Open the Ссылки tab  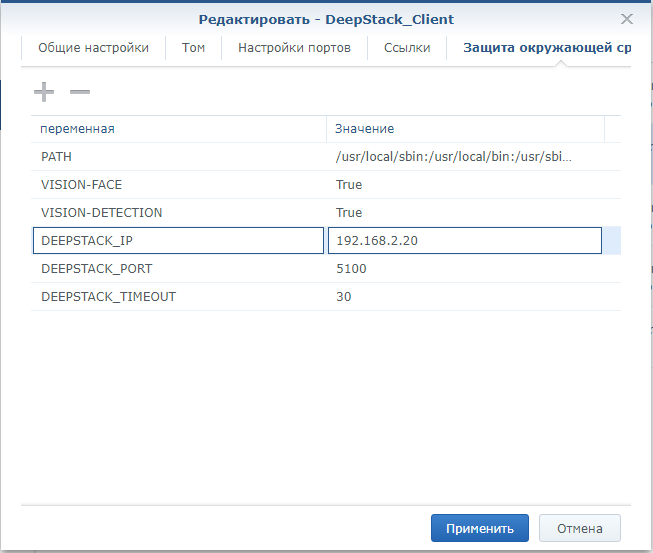407,48
